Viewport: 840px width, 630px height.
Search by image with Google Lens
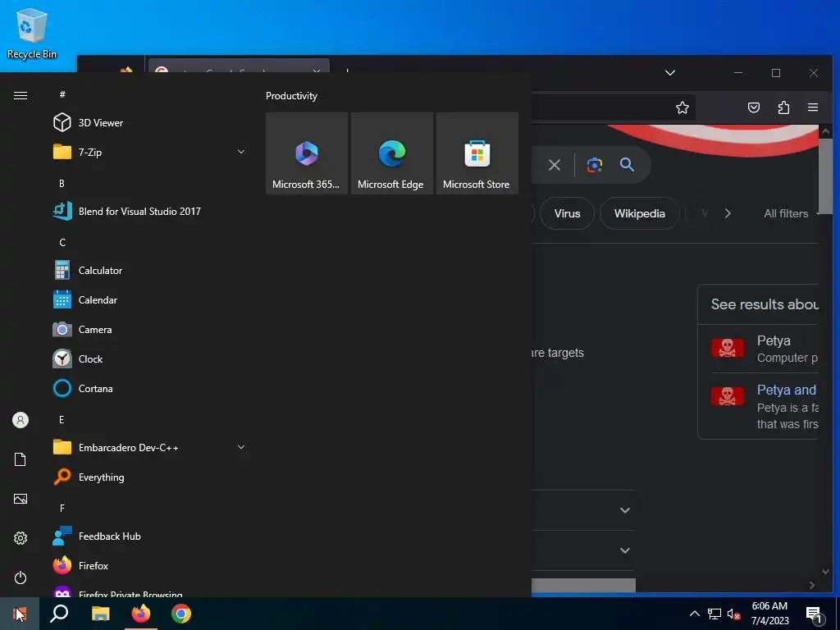coord(595,165)
